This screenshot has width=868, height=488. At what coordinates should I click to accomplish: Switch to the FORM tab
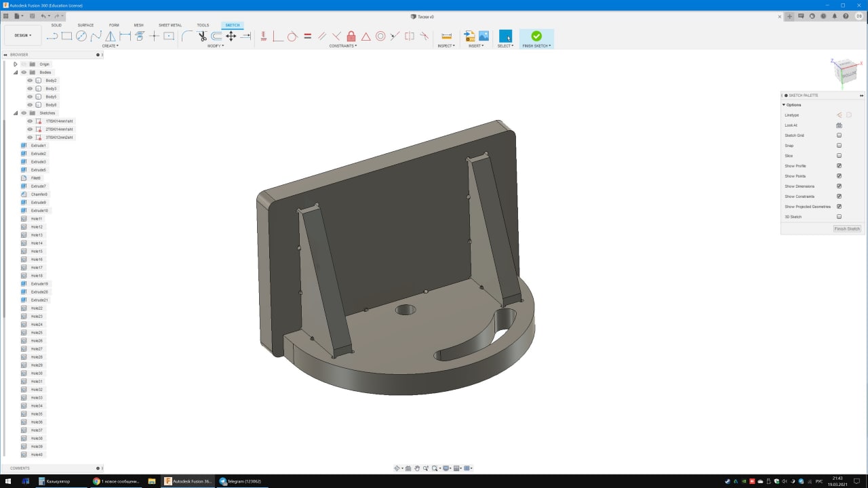[114, 25]
